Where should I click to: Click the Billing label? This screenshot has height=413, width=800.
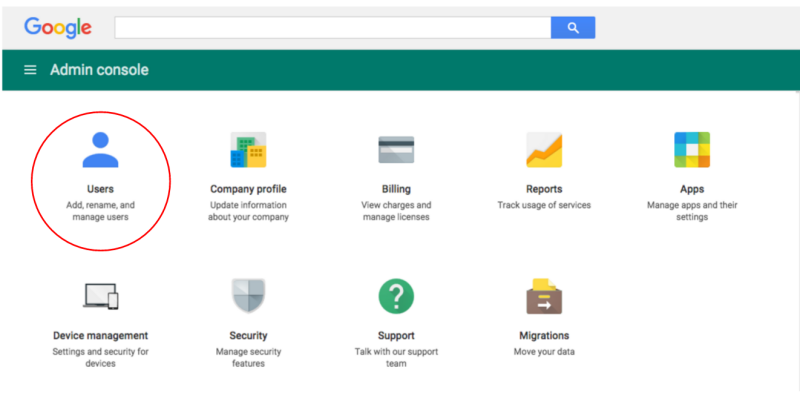coord(396,189)
